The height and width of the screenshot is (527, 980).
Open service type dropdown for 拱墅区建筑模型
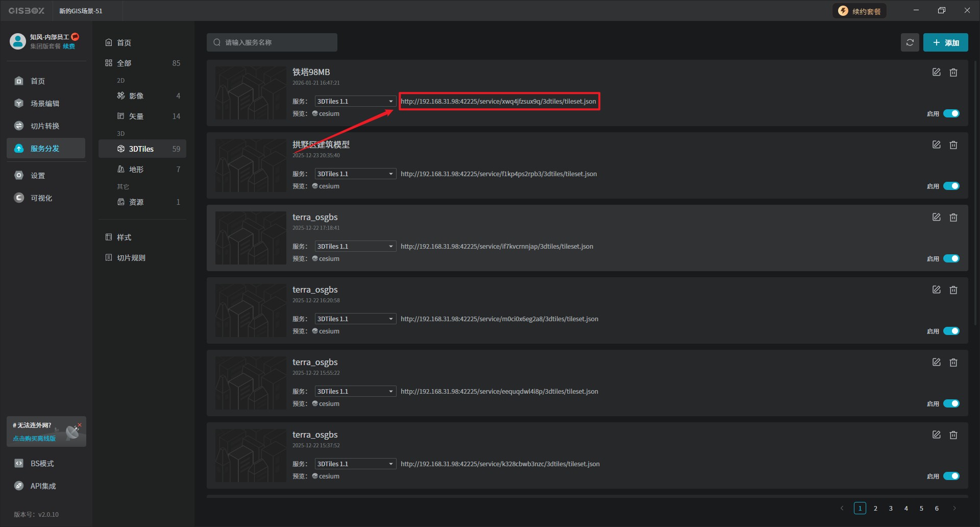[x=355, y=174]
